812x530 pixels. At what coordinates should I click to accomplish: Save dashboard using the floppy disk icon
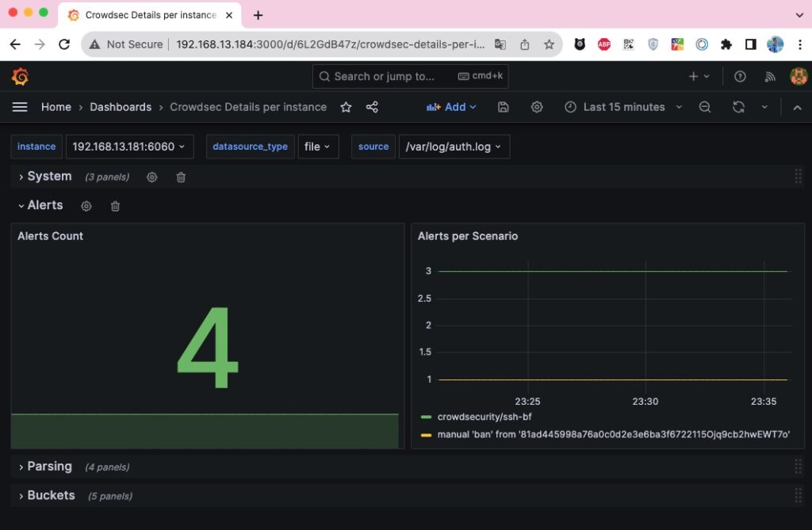pos(503,107)
